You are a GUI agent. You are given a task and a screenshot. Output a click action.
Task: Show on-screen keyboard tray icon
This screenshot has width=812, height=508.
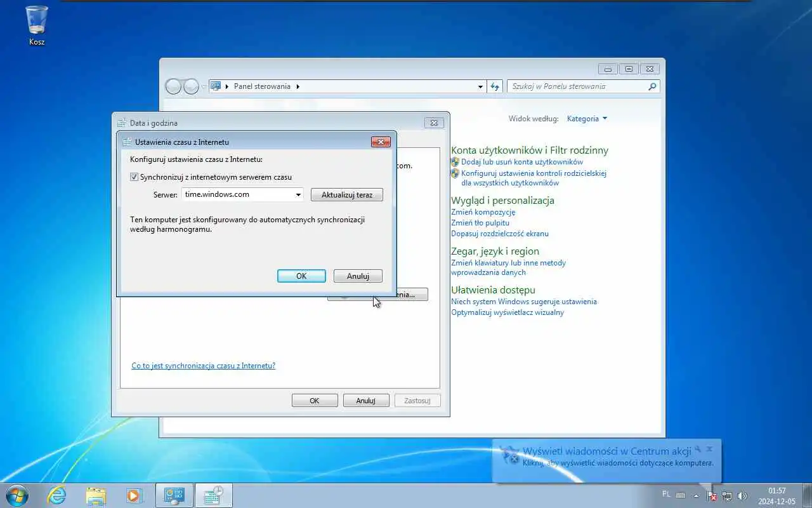click(681, 495)
